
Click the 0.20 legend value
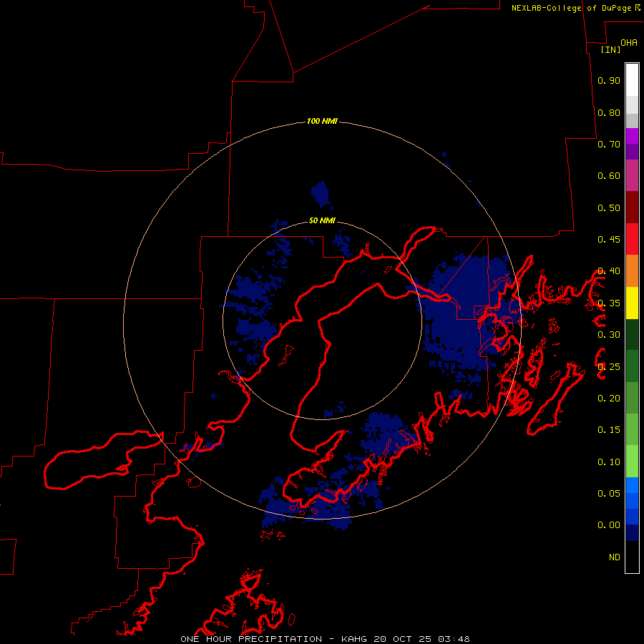coord(609,399)
